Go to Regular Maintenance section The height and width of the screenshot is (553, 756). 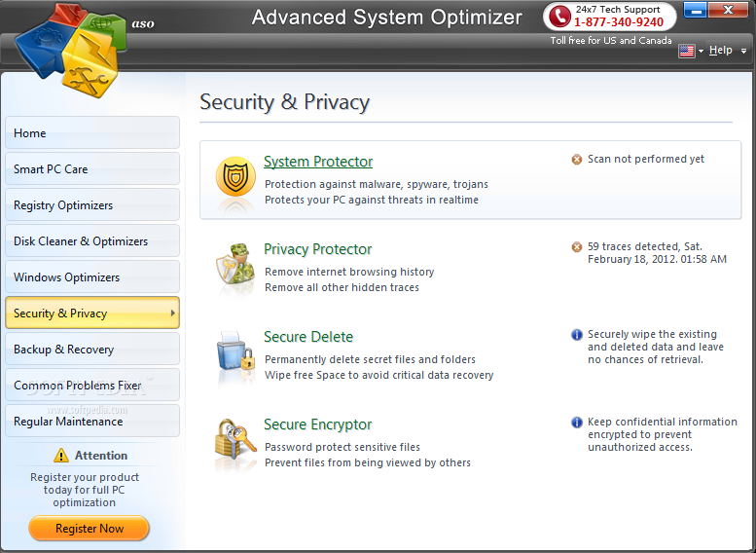[x=92, y=421]
